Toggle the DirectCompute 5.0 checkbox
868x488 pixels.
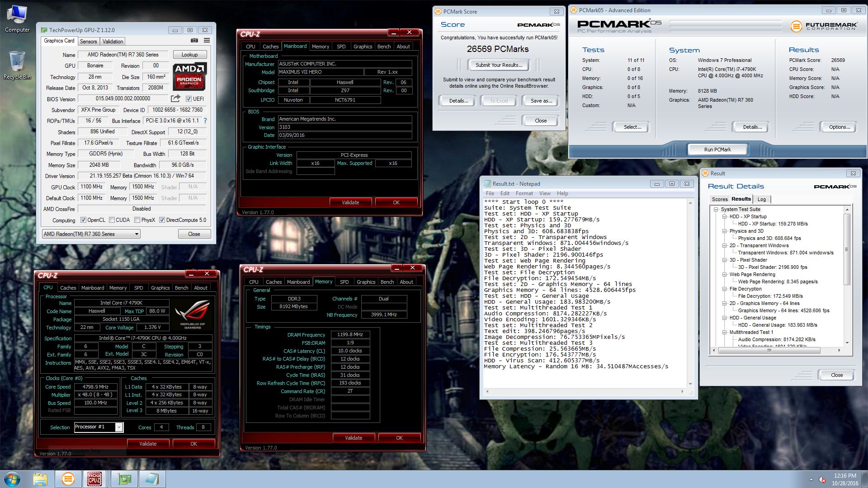(162, 220)
